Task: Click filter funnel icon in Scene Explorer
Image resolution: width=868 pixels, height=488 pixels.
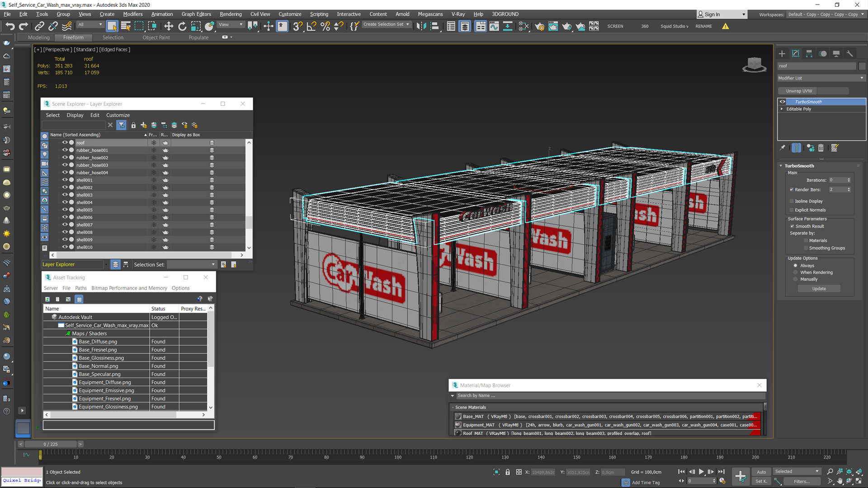Action: [x=122, y=125]
